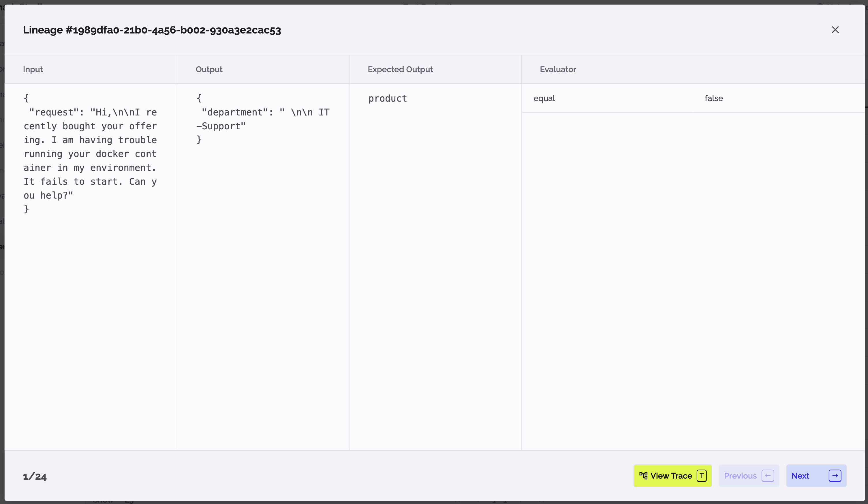868x504 pixels.
Task: Click the 1/24 record counter
Action: click(34, 476)
